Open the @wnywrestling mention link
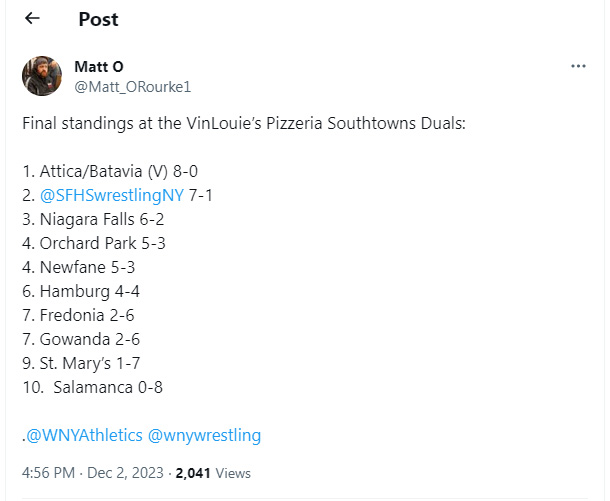 [204, 435]
